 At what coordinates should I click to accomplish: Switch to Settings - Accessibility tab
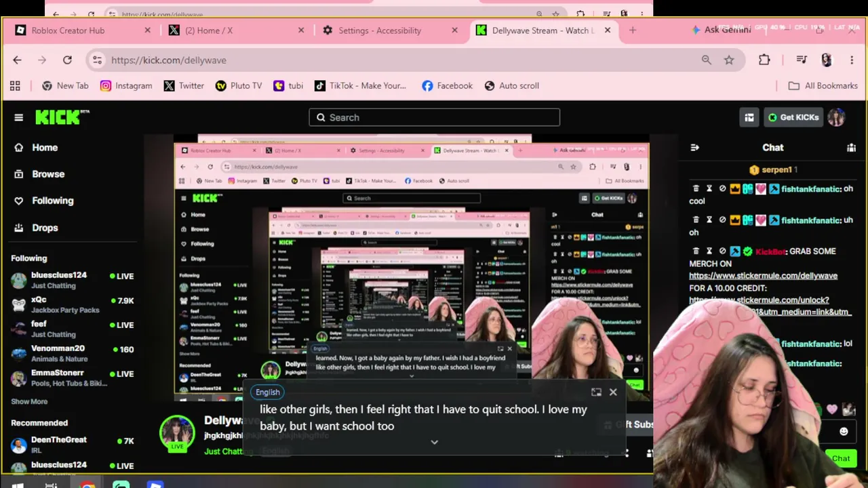click(x=389, y=30)
